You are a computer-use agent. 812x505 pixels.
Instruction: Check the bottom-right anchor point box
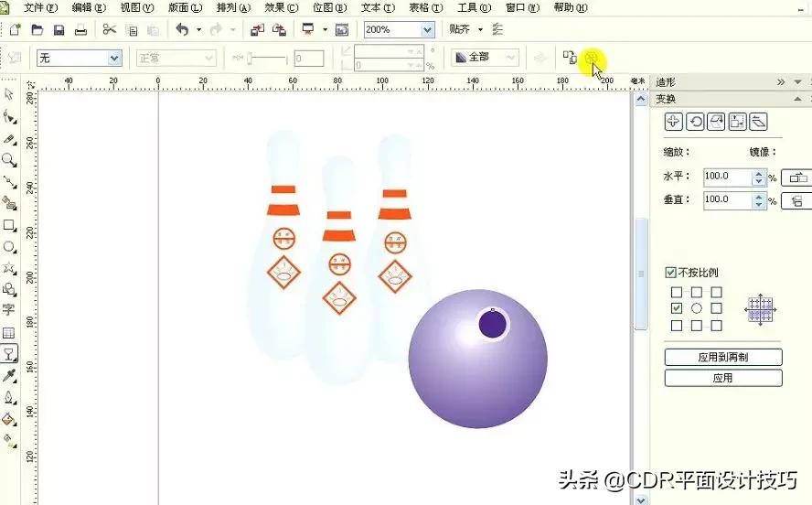[716, 326]
